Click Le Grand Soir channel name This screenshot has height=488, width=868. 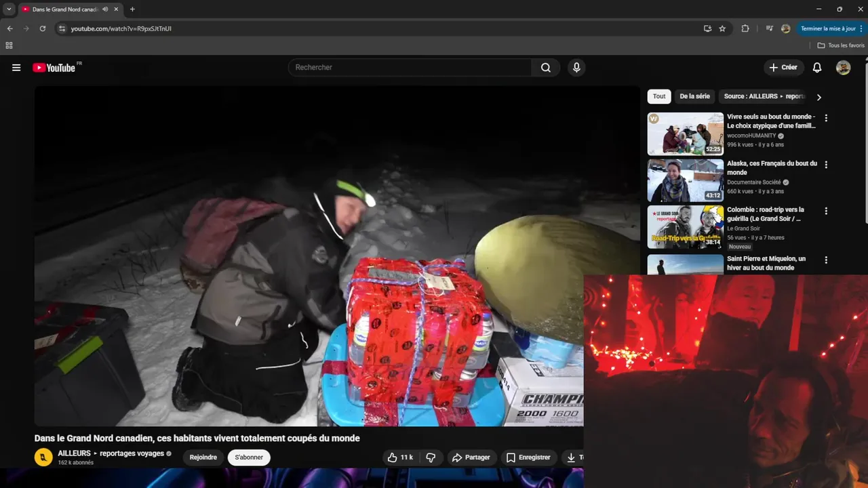pos(744,228)
